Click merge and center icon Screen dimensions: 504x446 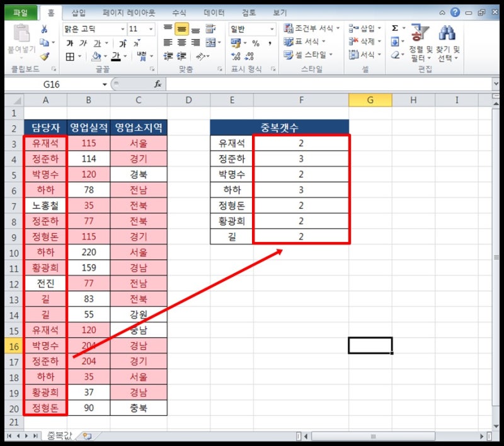coord(211,42)
